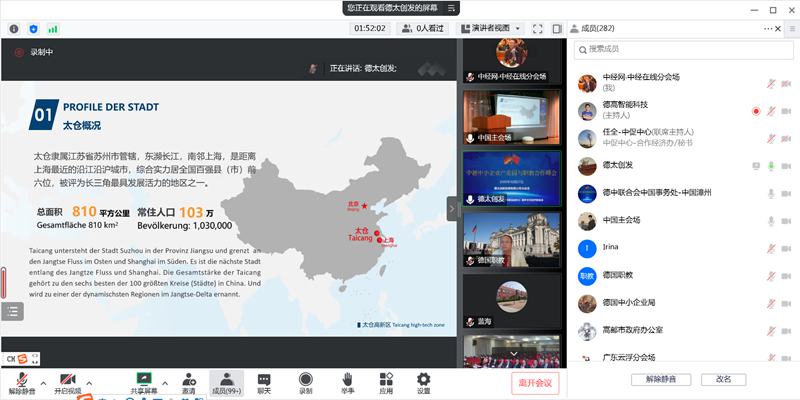
Task: Open the 演讲者视图 view dropdown
Action: point(490,28)
